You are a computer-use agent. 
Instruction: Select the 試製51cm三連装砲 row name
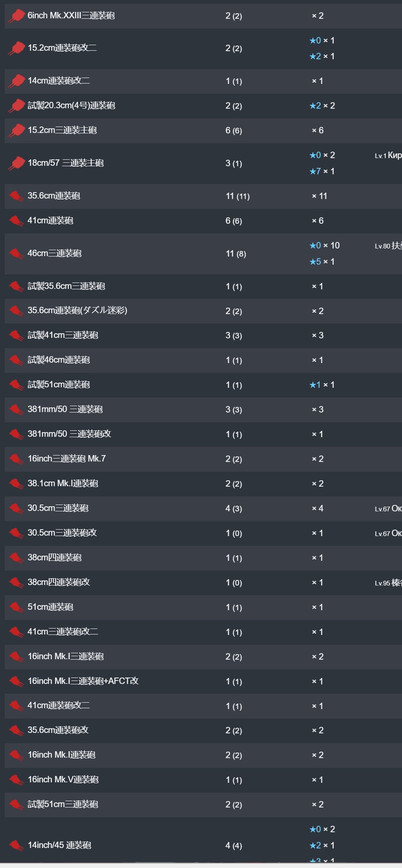[63, 804]
